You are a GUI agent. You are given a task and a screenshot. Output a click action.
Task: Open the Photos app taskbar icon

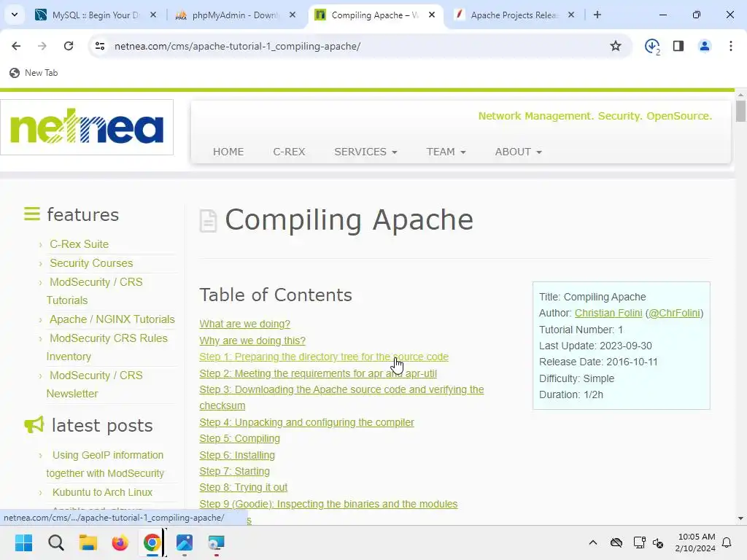pos(185,542)
